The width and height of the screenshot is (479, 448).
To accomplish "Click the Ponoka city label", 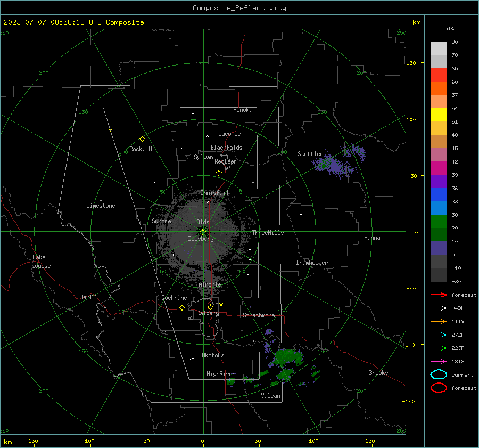I will tap(243, 110).
